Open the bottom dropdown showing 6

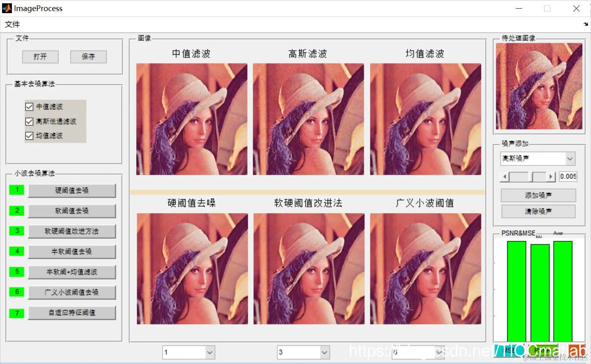pyautogui.click(x=418, y=352)
